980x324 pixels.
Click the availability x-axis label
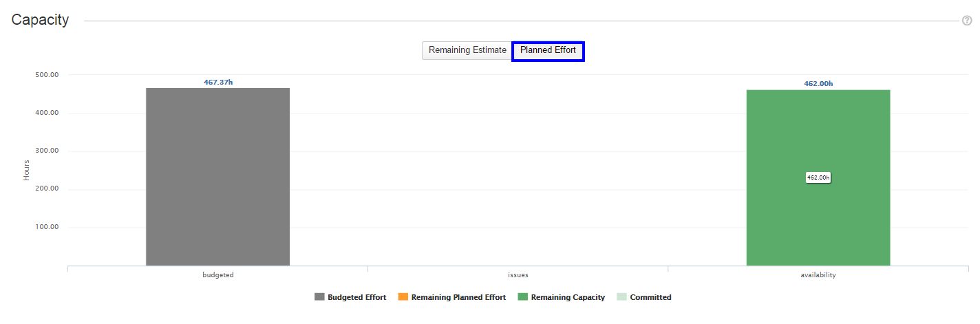[818, 274]
